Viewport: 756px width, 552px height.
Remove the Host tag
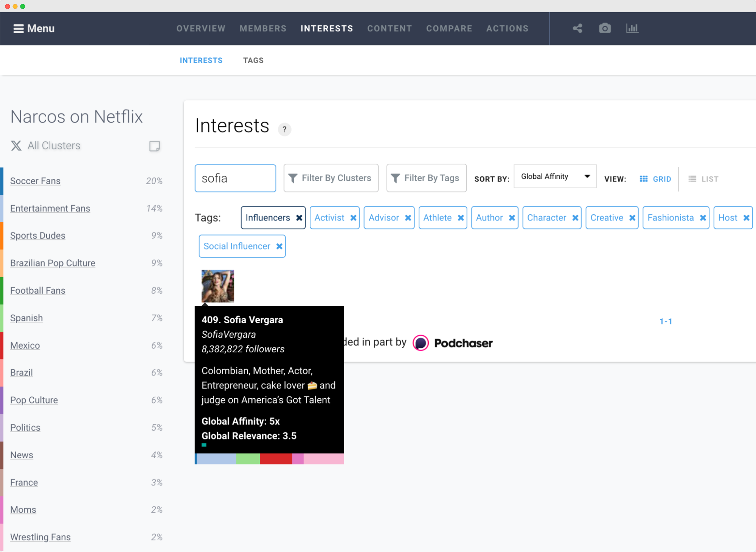click(x=746, y=218)
